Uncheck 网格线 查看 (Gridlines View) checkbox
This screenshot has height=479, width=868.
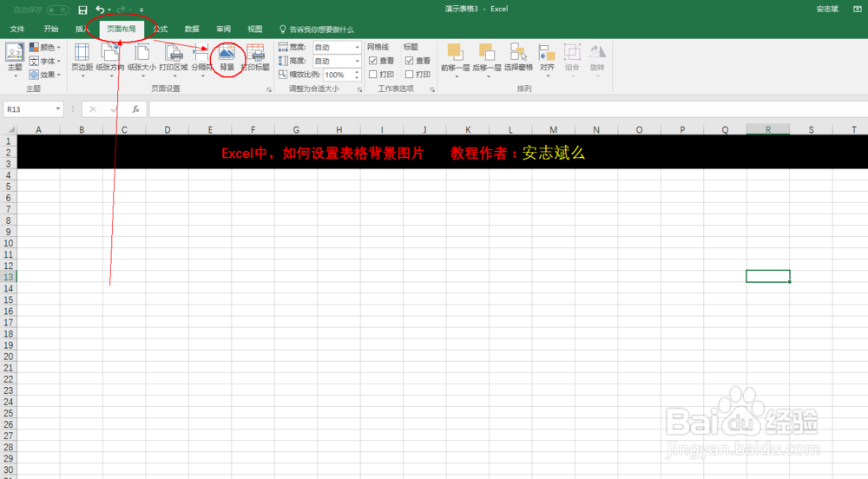[373, 61]
